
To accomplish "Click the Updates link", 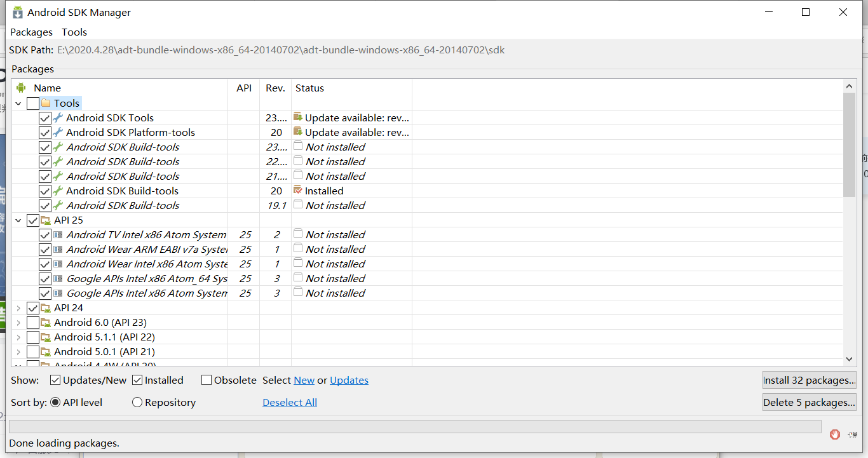I will 349,380.
